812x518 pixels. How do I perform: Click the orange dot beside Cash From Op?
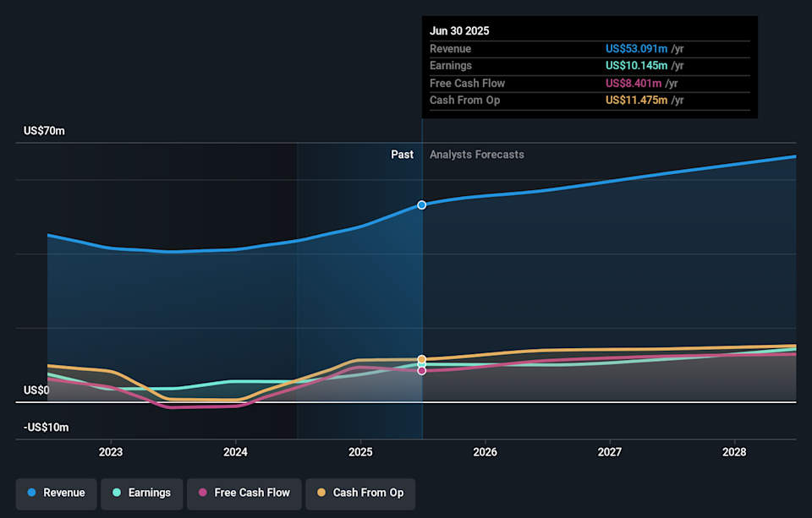coord(321,493)
